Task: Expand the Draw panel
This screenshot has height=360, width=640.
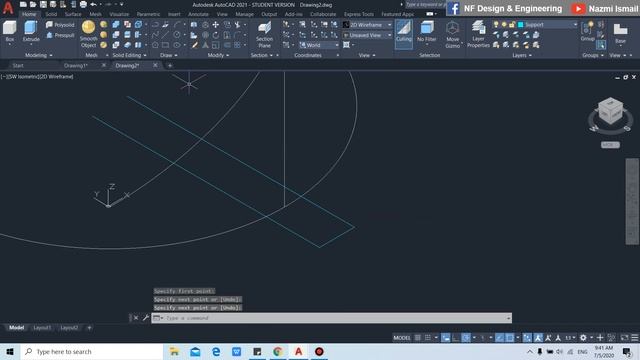Action: [169, 55]
